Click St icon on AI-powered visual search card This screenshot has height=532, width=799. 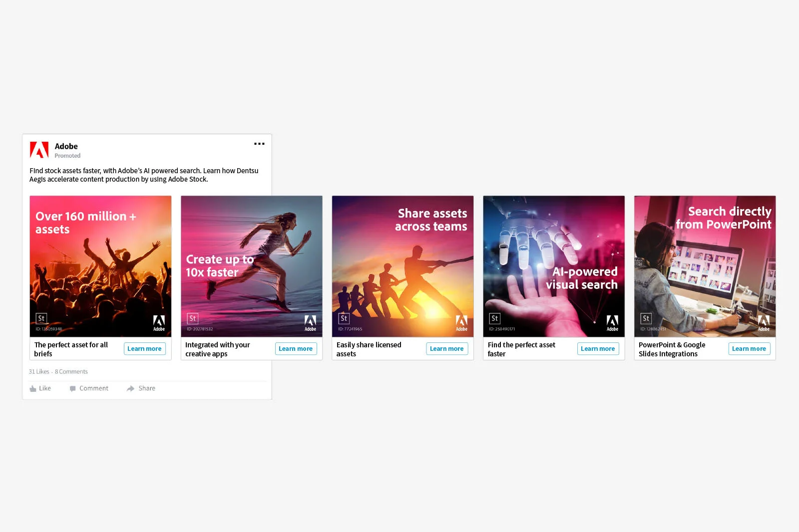495,318
